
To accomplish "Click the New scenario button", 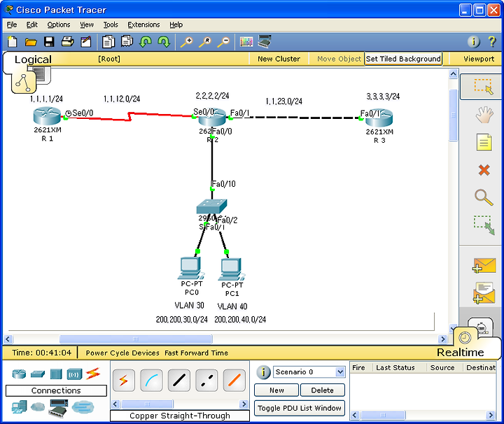I will pyautogui.click(x=276, y=390).
